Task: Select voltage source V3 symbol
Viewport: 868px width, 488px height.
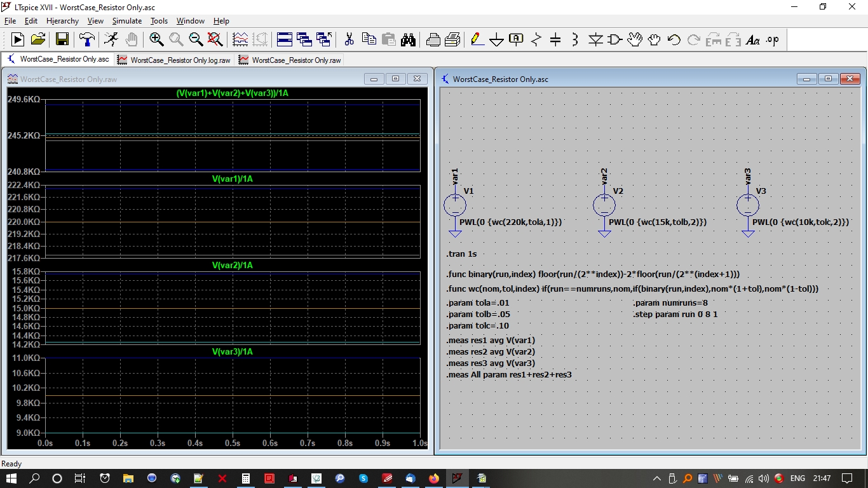Action: (748, 205)
